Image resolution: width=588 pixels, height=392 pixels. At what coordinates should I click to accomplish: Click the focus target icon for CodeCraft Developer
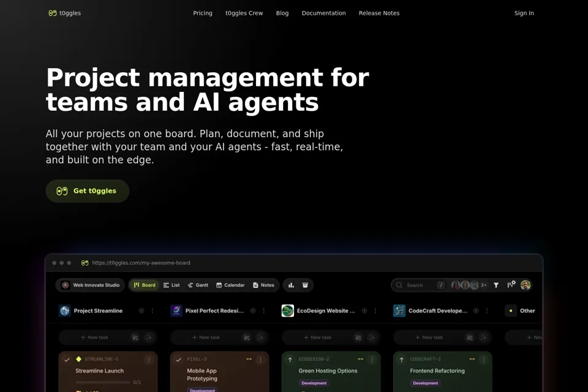[476, 311]
